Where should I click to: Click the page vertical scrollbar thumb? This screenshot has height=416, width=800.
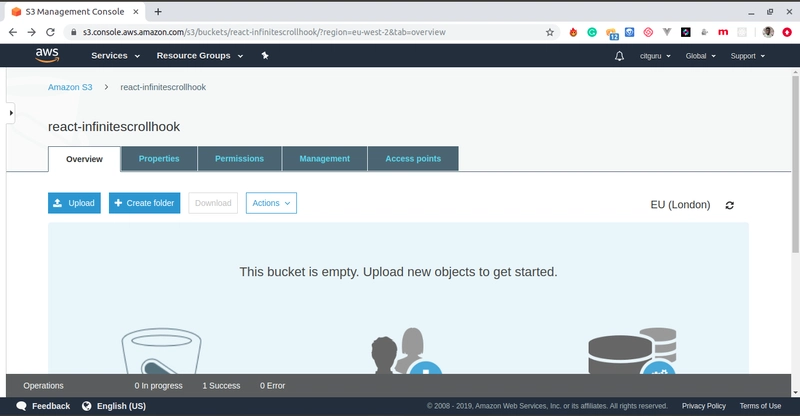point(795,163)
